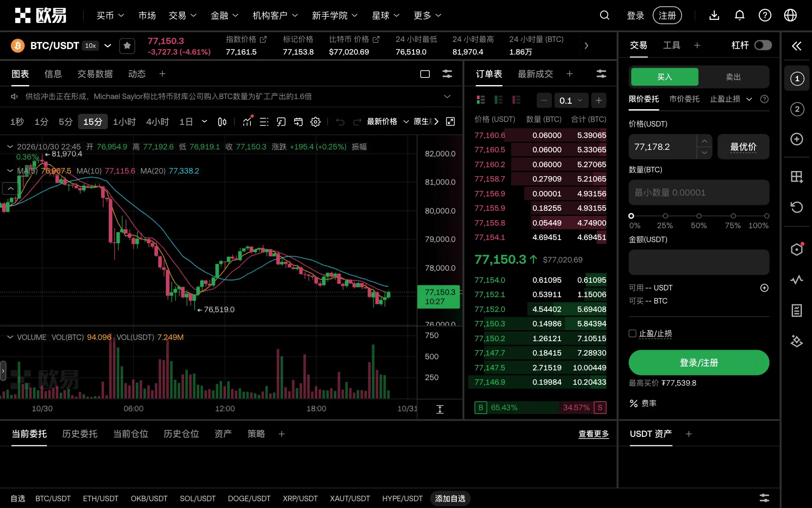
Task: Open BTC/USDT pair selector dropdown
Action: click(108, 46)
